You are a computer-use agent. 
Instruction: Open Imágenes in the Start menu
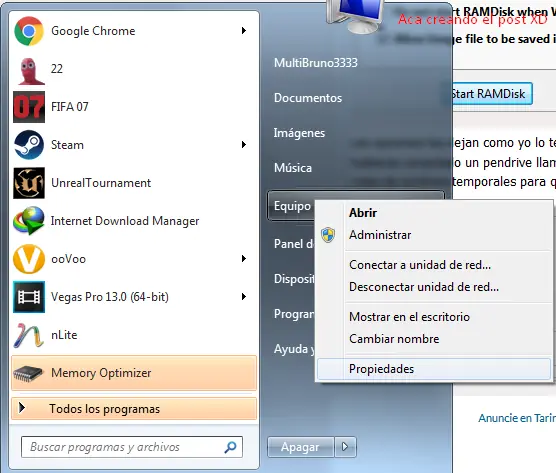299,133
